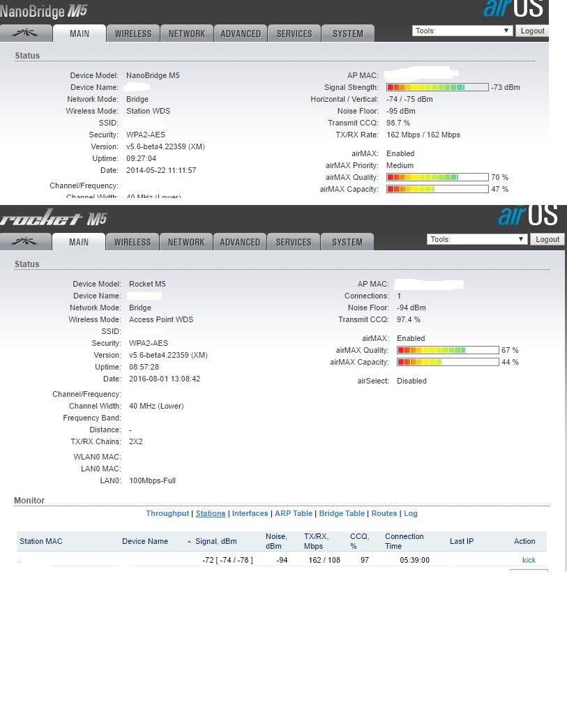Open SYSTEM tab in NanoBridge M5 panel

(x=348, y=33)
